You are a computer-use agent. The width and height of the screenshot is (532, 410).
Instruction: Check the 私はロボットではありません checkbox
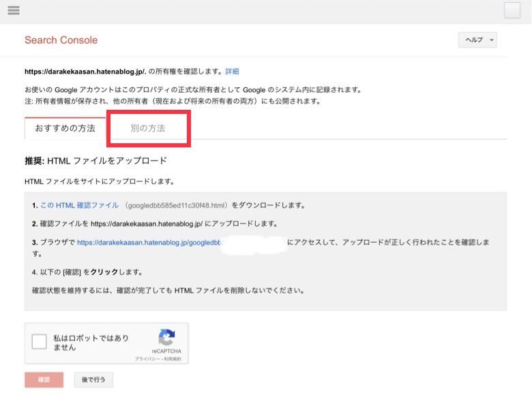39,342
